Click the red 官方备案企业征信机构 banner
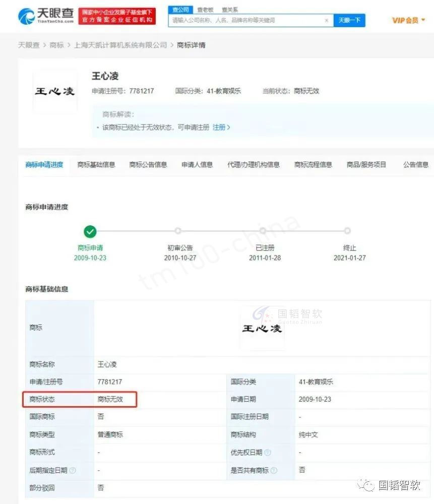The image size is (434, 504). pos(117,16)
